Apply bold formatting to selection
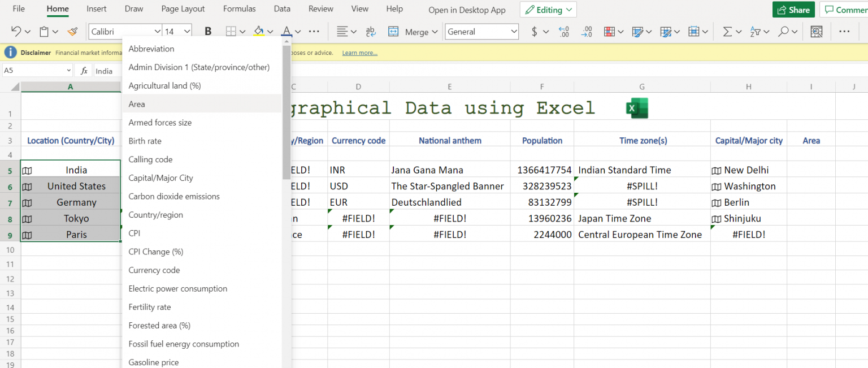This screenshot has width=868, height=368. (x=208, y=32)
